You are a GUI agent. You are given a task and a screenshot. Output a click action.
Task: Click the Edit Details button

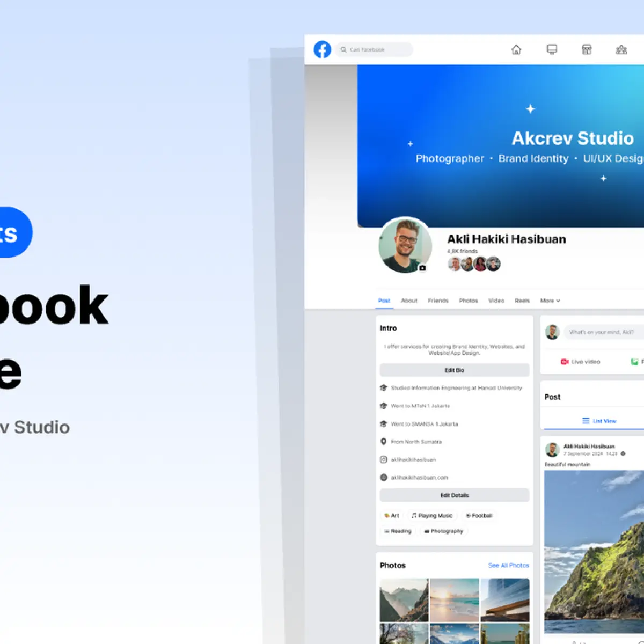coord(455,495)
